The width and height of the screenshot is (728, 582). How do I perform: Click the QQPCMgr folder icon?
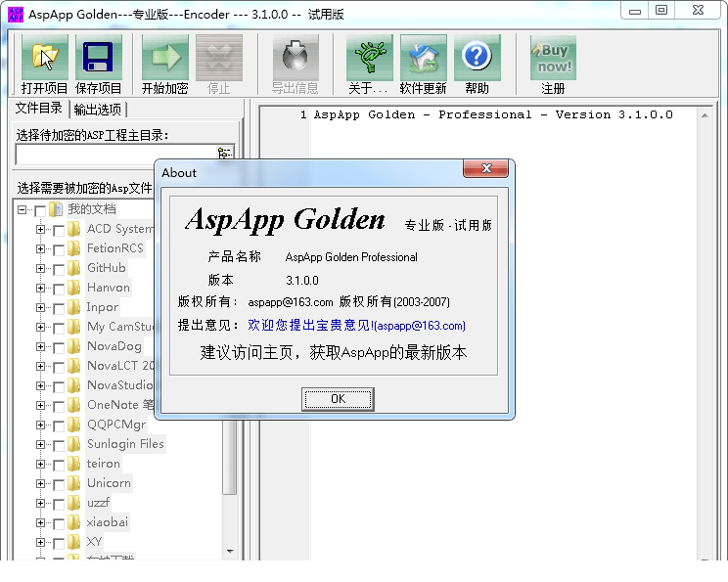pos(73,425)
